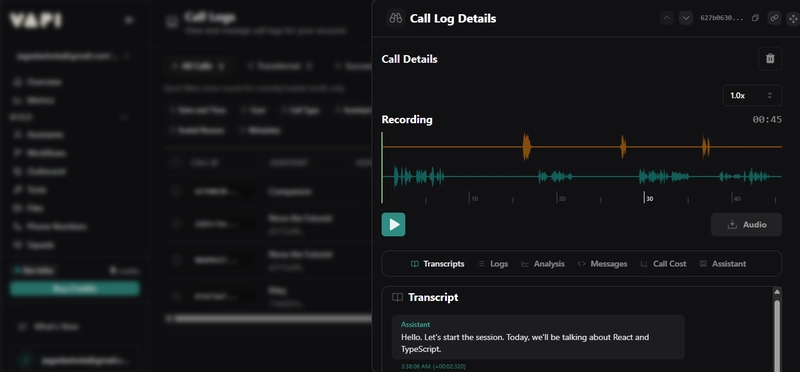Viewport: 800px width, 372px height.
Task: Open the Logs tab
Action: [x=493, y=264]
